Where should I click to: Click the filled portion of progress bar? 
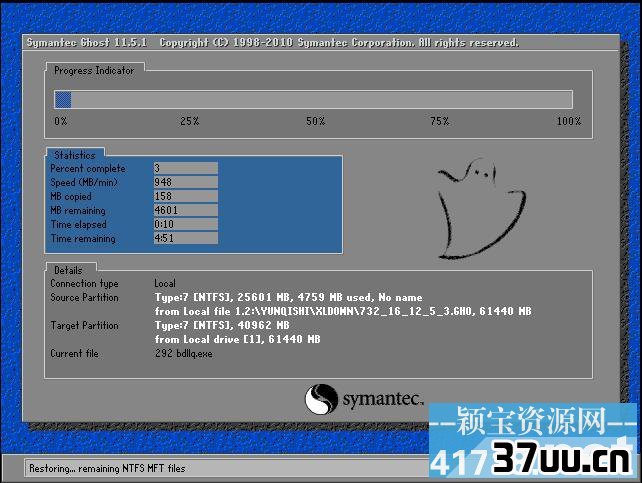click(x=63, y=99)
